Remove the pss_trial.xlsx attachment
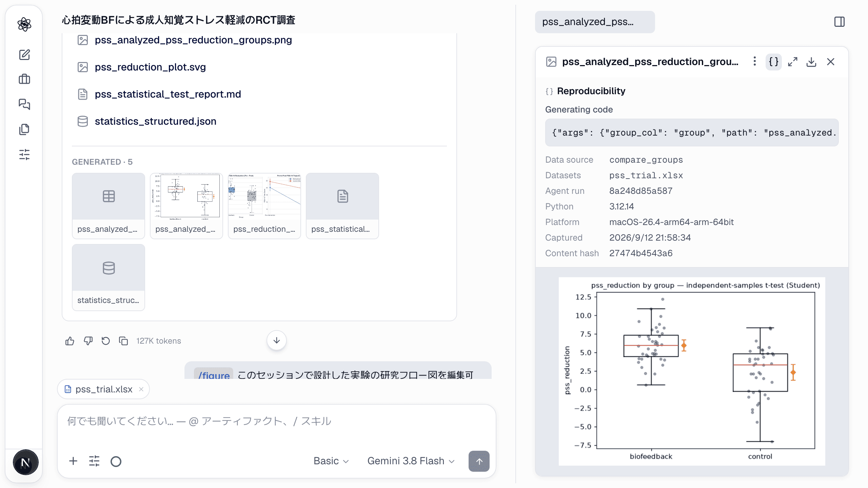The image size is (868, 488). [x=141, y=389]
